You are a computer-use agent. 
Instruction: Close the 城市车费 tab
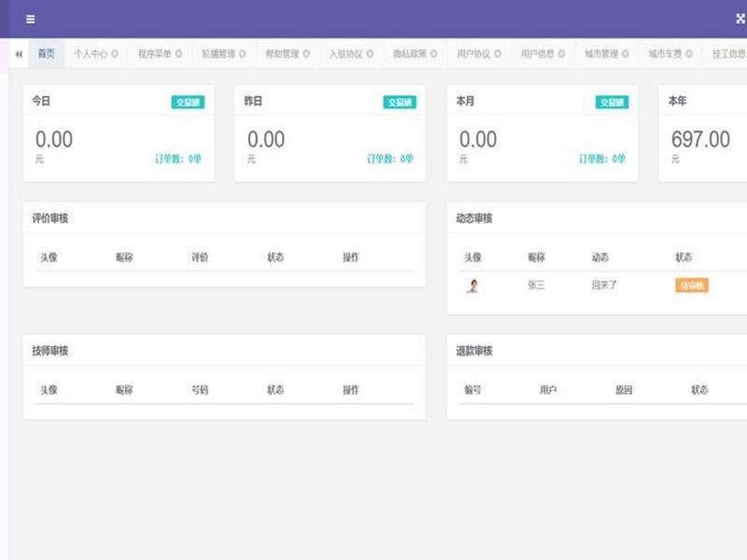pyautogui.click(x=689, y=54)
